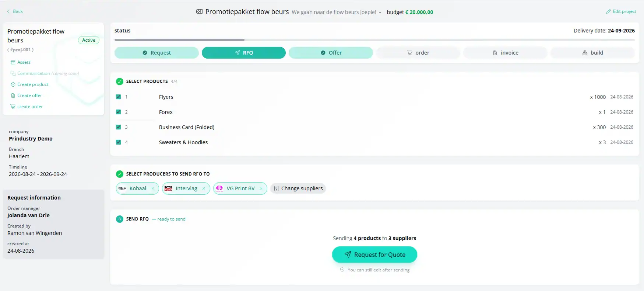The height and width of the screenshot is (291, 644).
Task: Remove VG Print BV supplier
Action: pyautogui.click(x=261, y=188)
